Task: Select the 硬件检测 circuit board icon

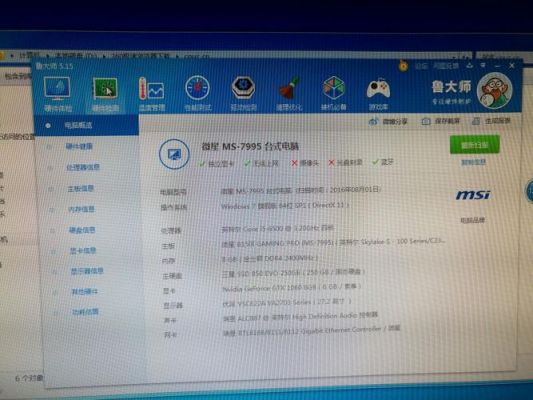Action: tap(105, 89)
